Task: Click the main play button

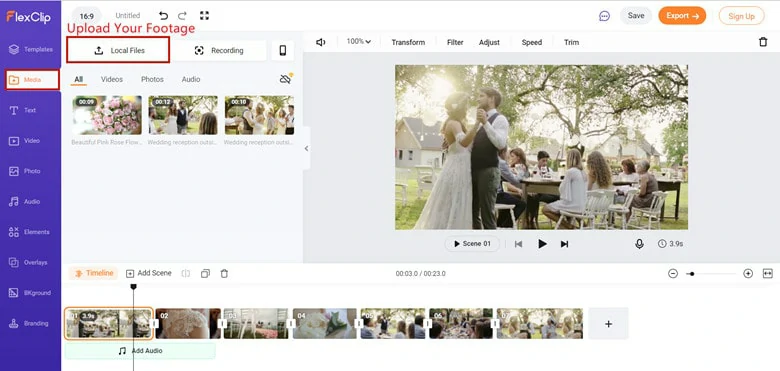Action: click(x=542, y=244)
